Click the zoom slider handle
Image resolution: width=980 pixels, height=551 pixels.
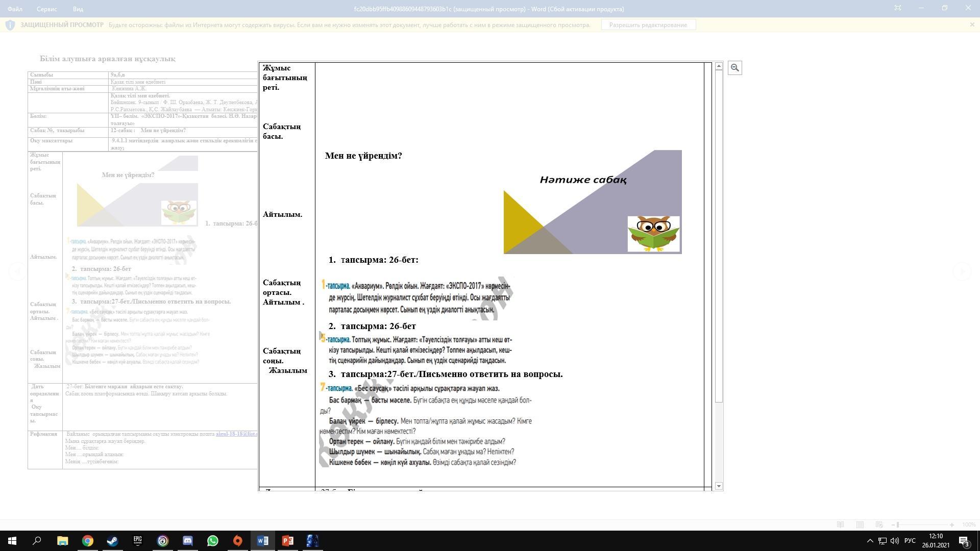tap(898, 524)
